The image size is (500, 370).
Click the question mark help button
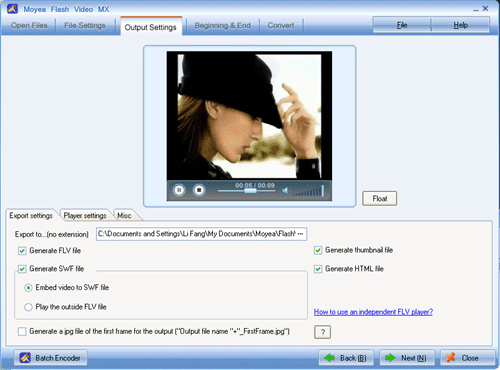pyautogui.click(x=322, y=332)
